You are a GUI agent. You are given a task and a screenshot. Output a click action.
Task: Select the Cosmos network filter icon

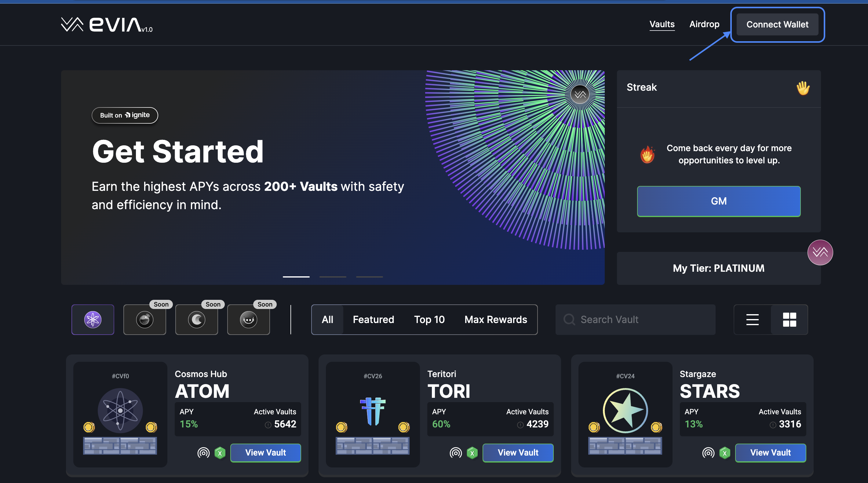tap(93, 319)
